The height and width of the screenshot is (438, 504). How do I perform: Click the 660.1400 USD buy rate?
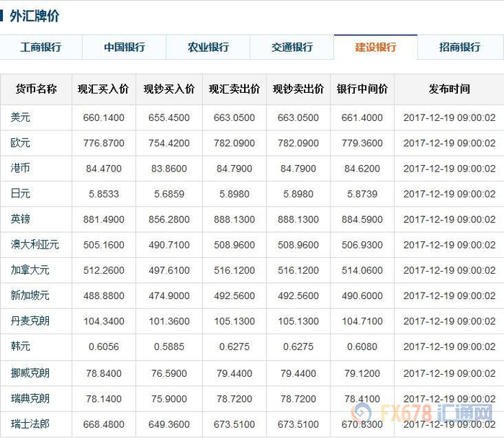click(104, 117)
